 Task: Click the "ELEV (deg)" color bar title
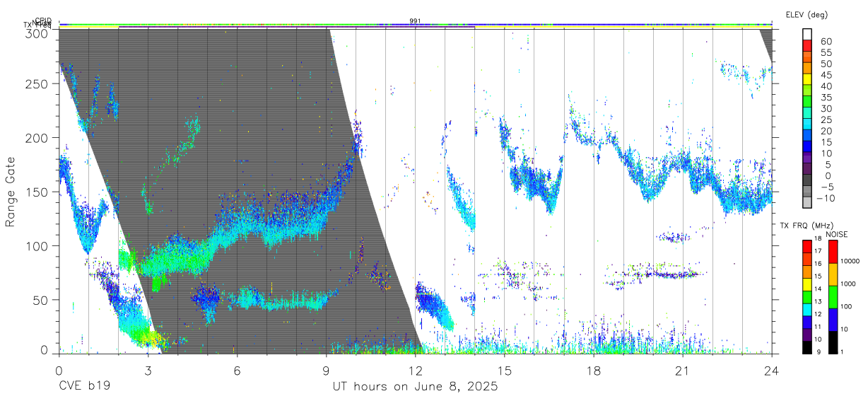[807, 14]
